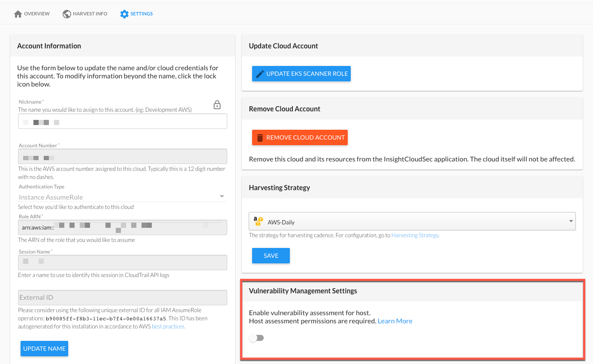Open the Harvesting Strategy link
593x364 pixels.
(x=415, y=235)
